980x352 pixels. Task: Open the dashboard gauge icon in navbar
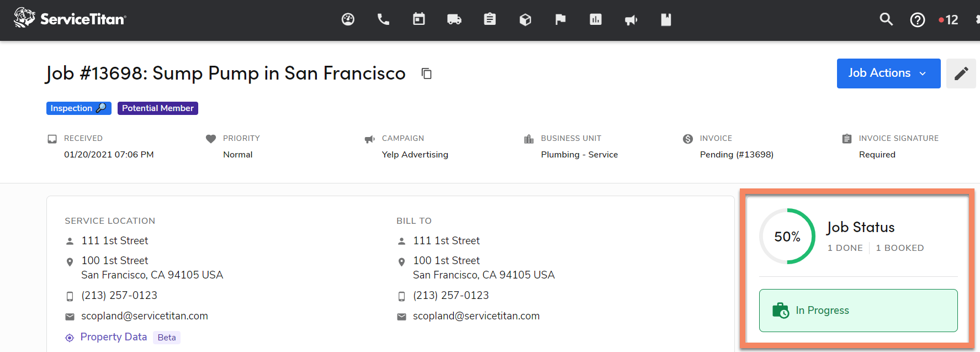[348, 20]
